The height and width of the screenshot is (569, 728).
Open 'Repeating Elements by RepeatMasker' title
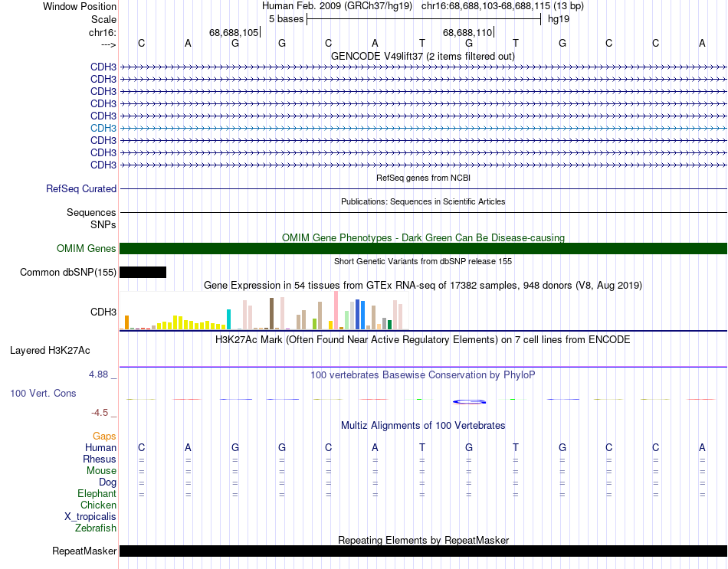[x=423, y=540]
